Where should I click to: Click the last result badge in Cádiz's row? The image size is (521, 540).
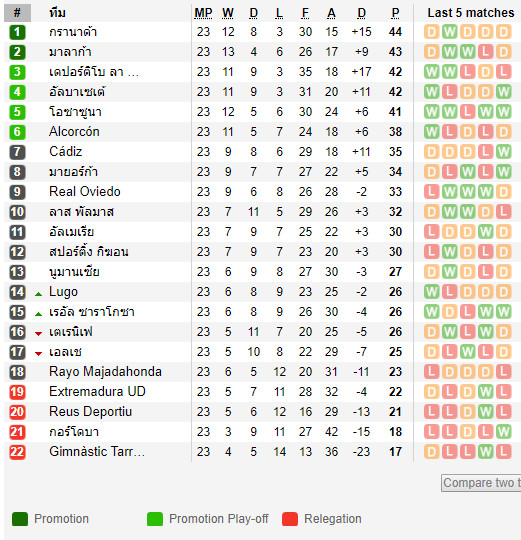pyautogui.click(x=503, y=152)
